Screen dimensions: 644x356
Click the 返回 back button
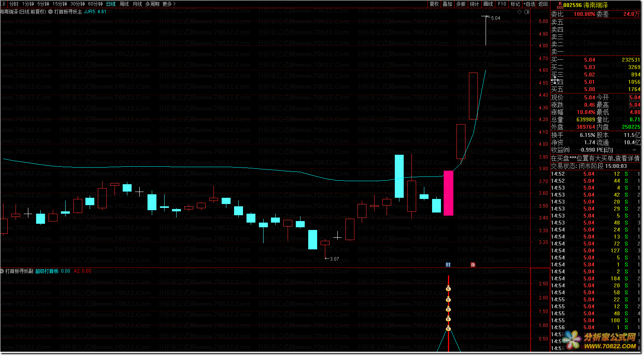pos(543,4)
